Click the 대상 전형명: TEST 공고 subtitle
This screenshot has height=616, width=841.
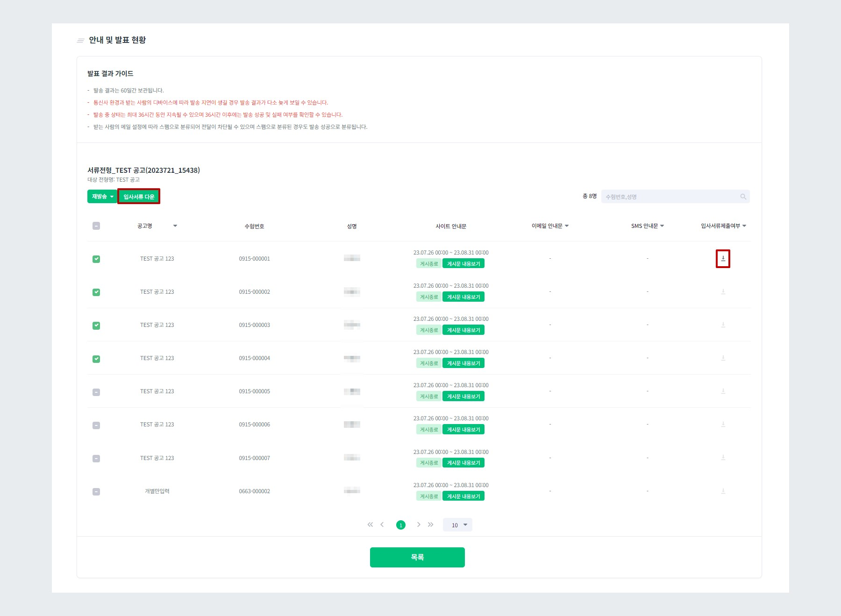click(114, 180)
